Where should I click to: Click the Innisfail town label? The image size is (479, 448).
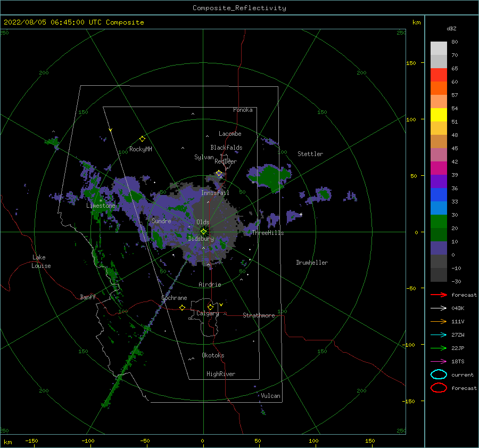tap(215, 193)
